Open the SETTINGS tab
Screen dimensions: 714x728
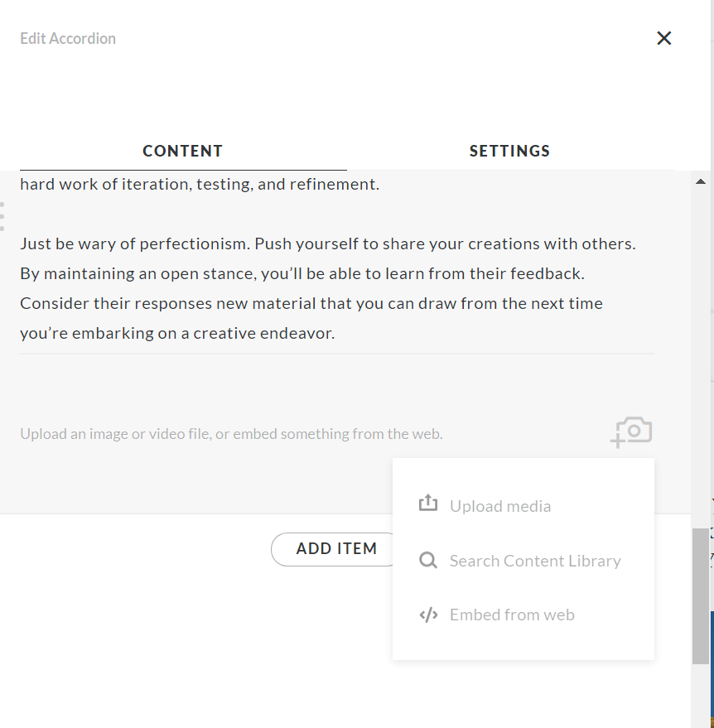(509, 151)
